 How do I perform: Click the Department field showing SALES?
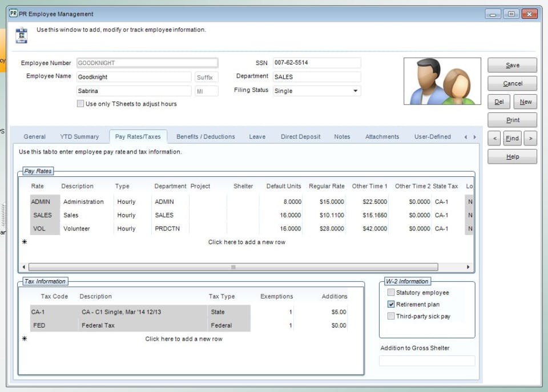[317, 77]
